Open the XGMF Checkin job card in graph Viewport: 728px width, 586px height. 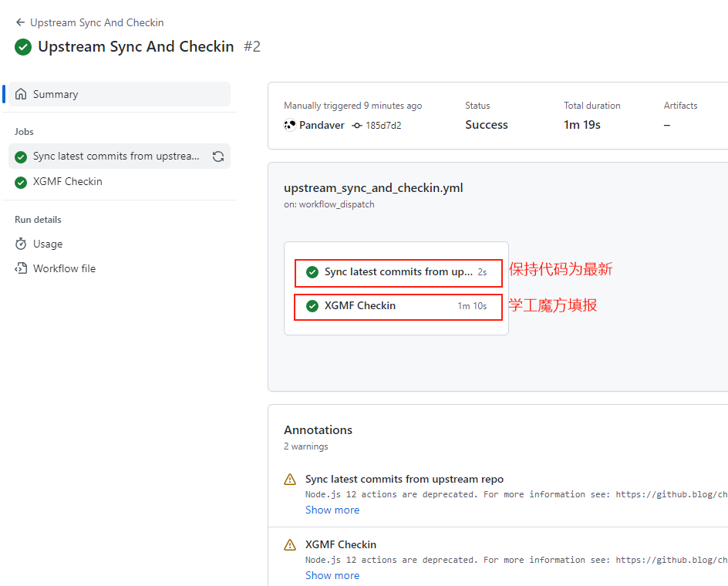point(399,306)
